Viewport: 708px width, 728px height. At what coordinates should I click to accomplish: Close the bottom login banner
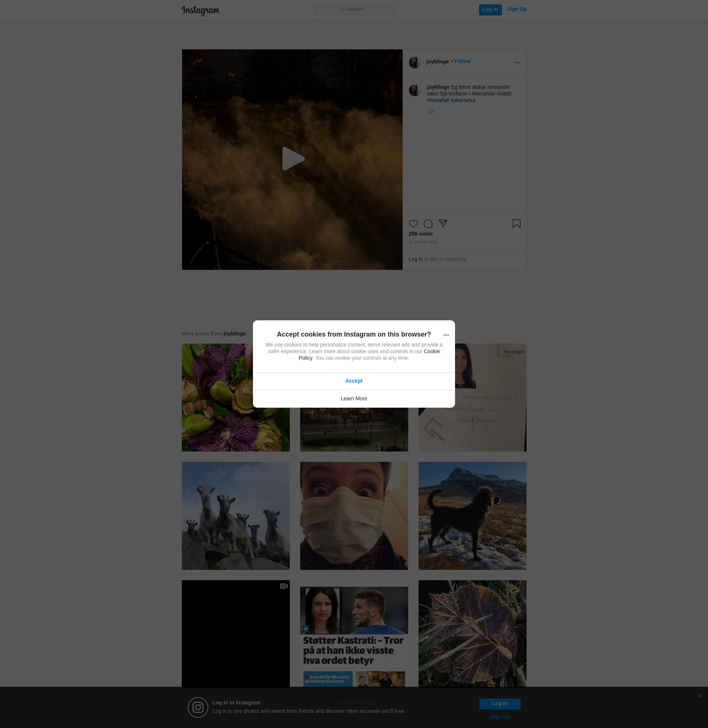point(699,696)
